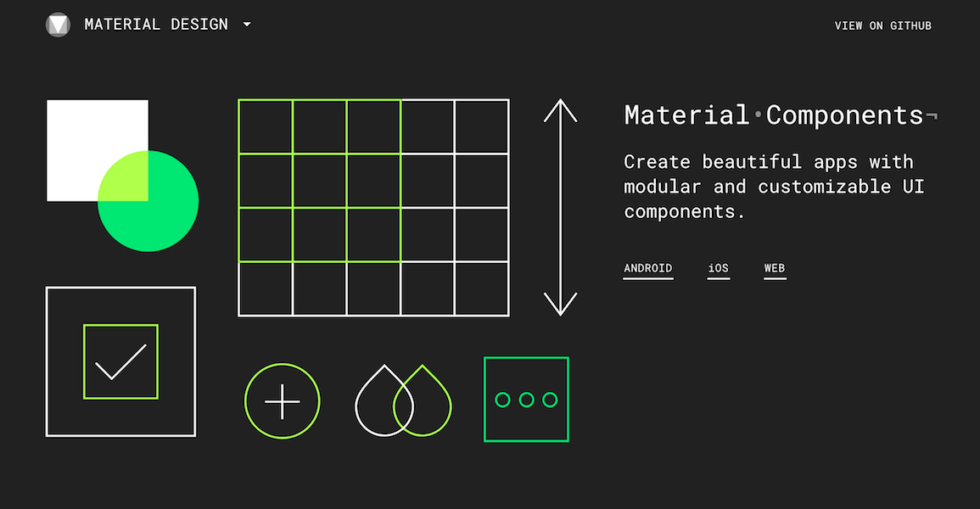This screenshot has width=980, height=509.
Task: Click the Material Design triangle logo icon
Action: (58, 24)
